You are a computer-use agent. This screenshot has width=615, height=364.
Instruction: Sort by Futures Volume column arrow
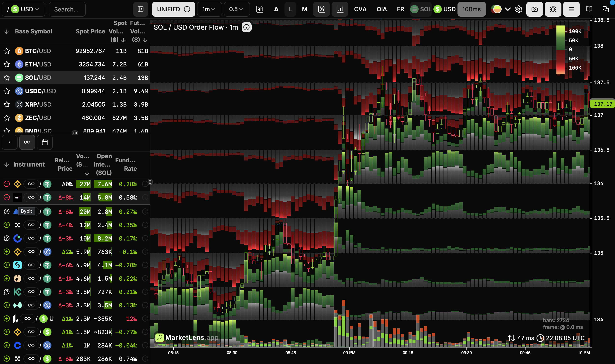click(x=145, y=40)
